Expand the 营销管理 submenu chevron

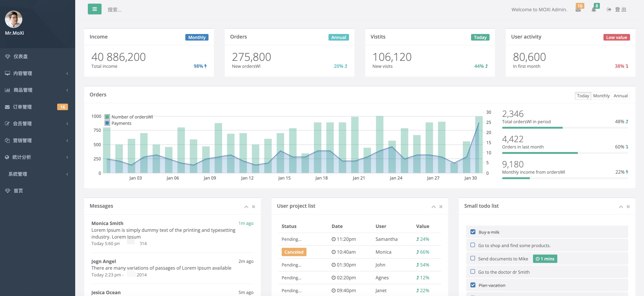(67, 141)
